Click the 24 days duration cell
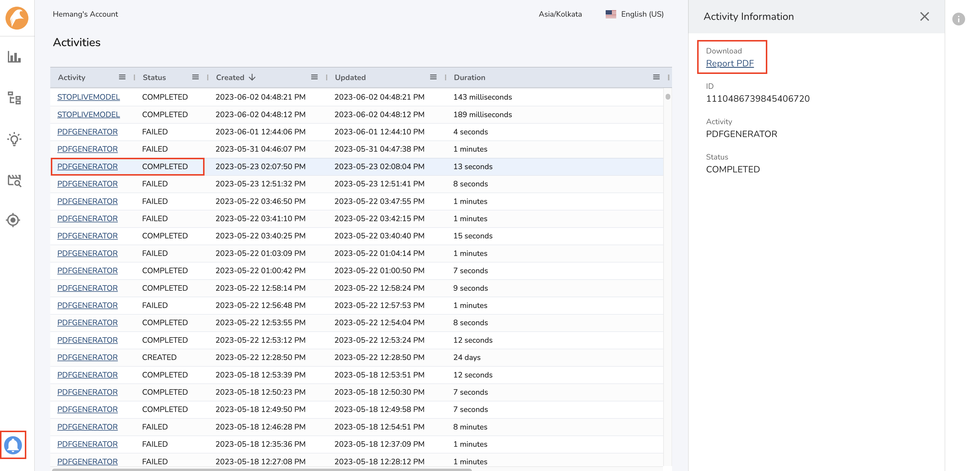The image size is (980, 471). click(x=467, y=357)
